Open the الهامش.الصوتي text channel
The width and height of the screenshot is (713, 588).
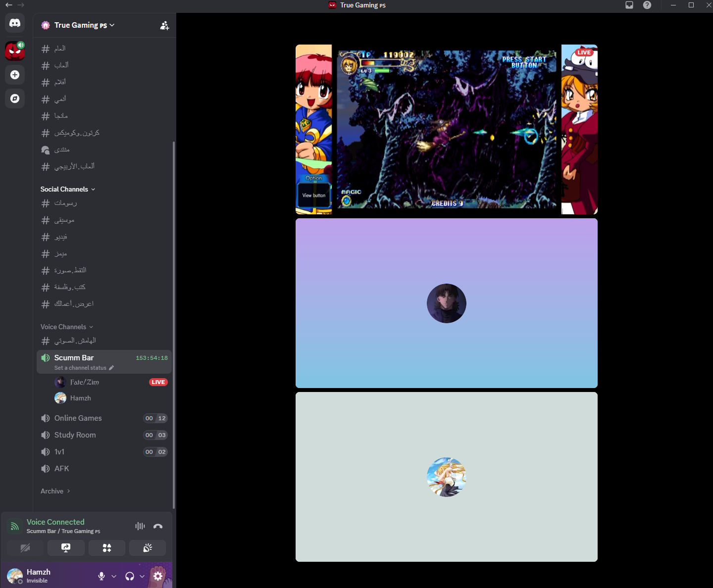(104, 341)
